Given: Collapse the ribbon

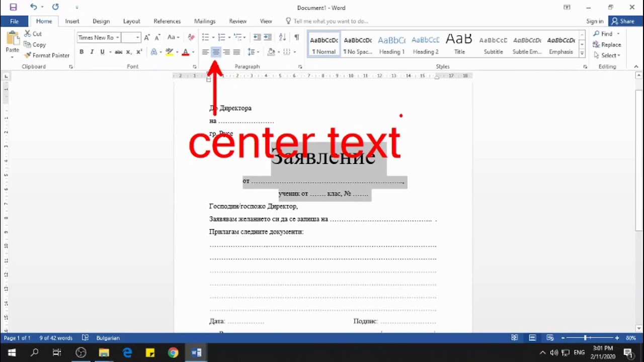Looking at the screenshot, I should [636, 66].
